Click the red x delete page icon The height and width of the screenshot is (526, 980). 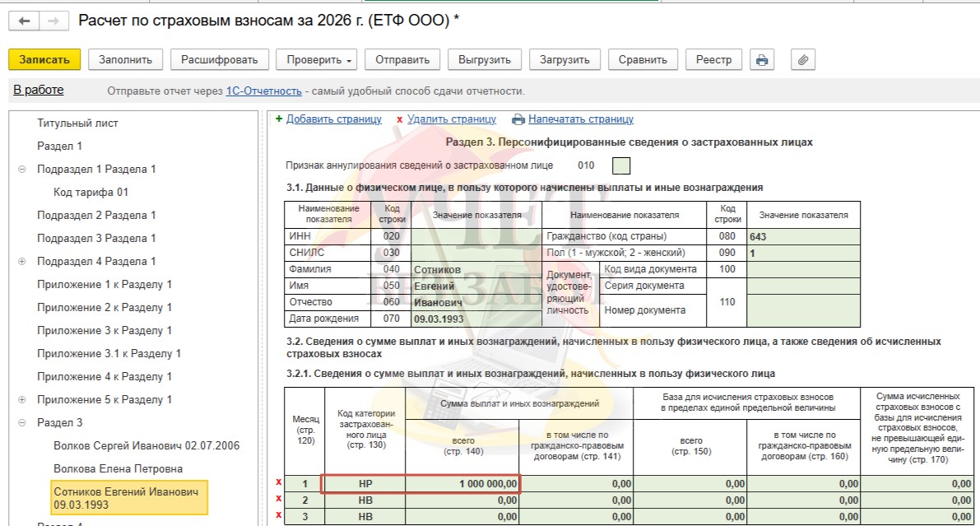(x=399, y=119)
